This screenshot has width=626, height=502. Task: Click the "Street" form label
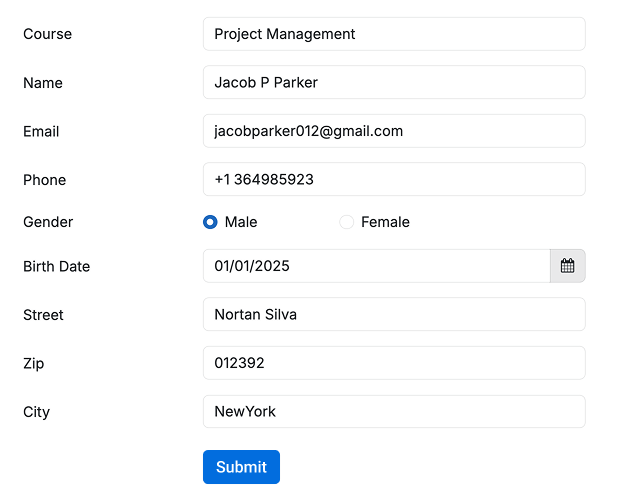coord(43,315)
